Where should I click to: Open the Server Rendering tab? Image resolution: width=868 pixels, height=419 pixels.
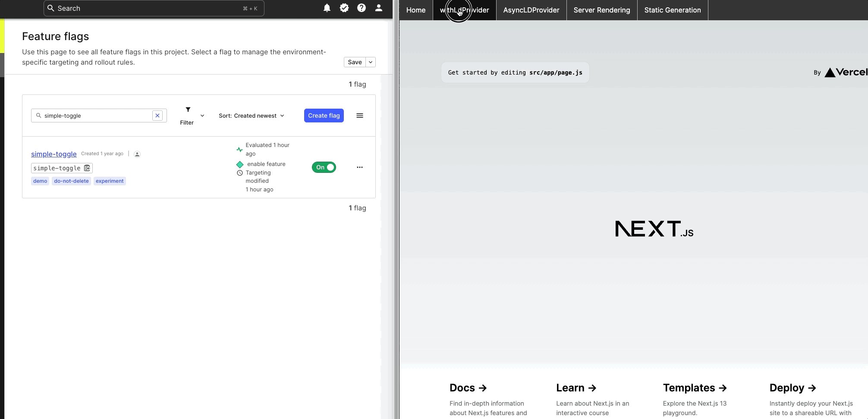pos(602,10)
